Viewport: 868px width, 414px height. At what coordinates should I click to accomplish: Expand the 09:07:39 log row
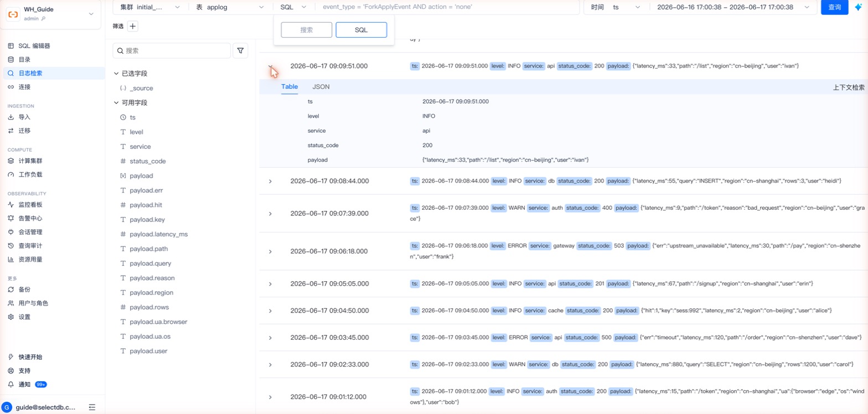click(x=270, y=213)
